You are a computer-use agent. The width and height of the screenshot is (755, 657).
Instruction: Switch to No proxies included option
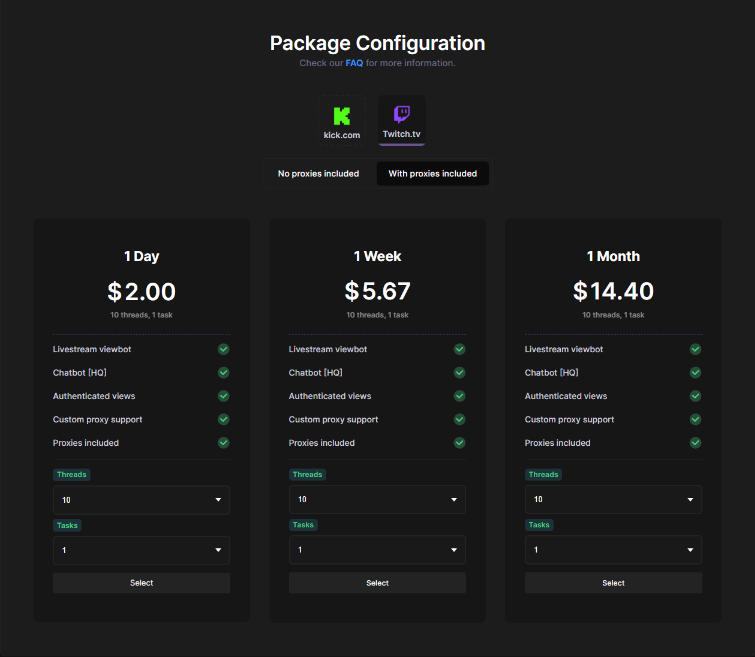[x=318, y=174]
